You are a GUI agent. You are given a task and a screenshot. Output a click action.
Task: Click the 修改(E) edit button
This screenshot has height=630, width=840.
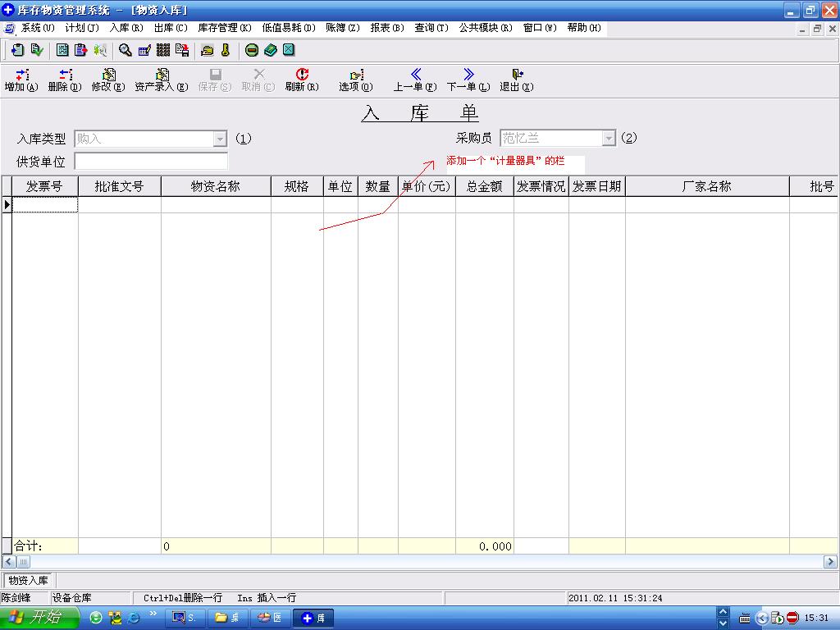click(108, 80)
